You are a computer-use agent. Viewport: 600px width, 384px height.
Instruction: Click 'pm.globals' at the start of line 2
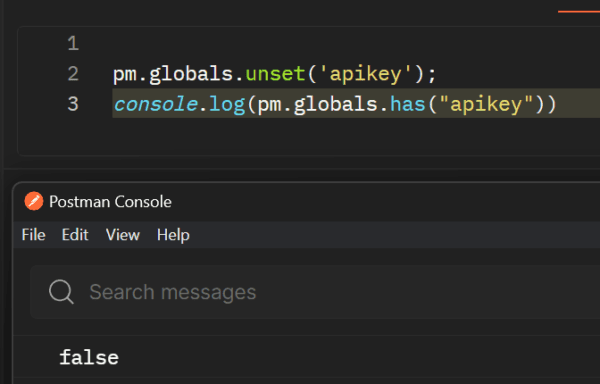[173, 74]
